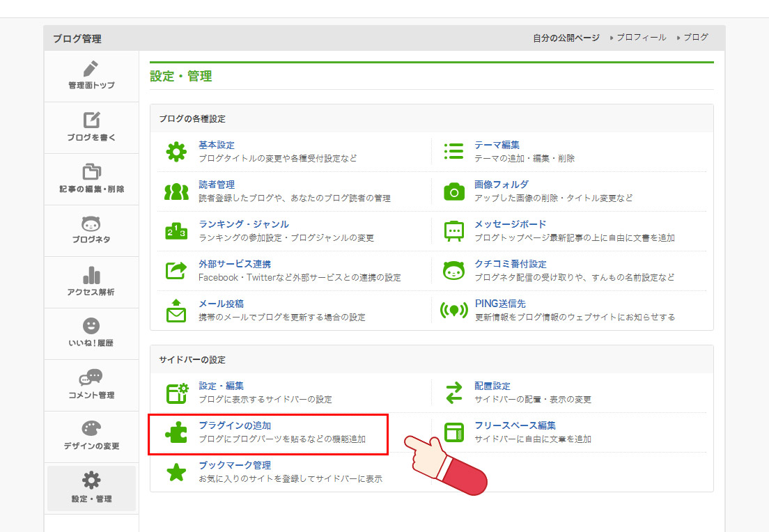The image size is (769, 532).
Task: Select 記事の編集・削除 label in sidebar
Action: coord(92,189)
